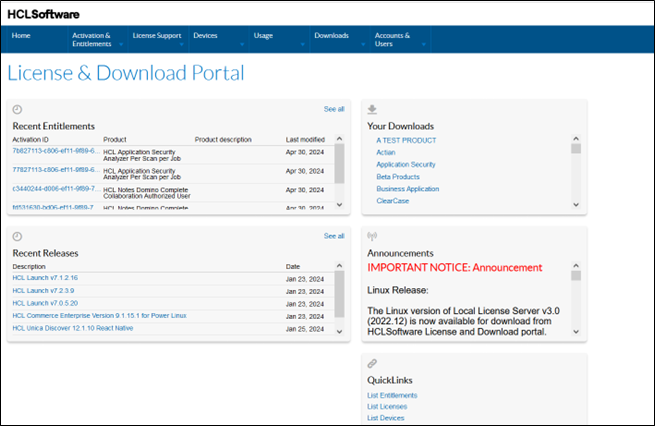Click See all for Recent Releases

point(334,236)
